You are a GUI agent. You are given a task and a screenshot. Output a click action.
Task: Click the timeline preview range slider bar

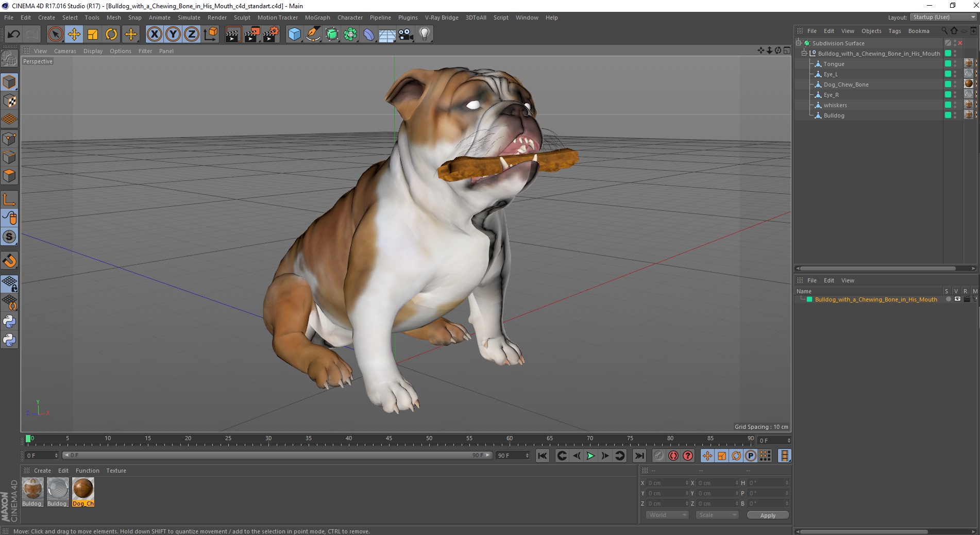tap(278, 455)
